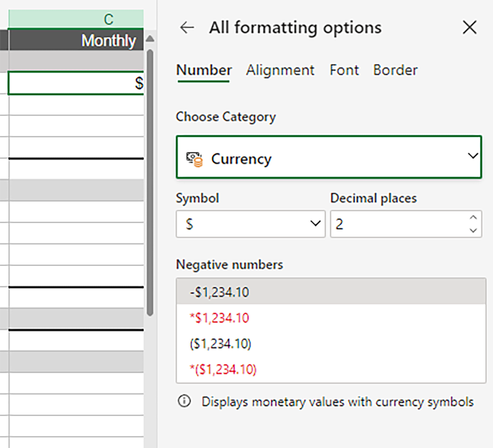Expand the Choose Category dropdown

(x=472, y=157)
